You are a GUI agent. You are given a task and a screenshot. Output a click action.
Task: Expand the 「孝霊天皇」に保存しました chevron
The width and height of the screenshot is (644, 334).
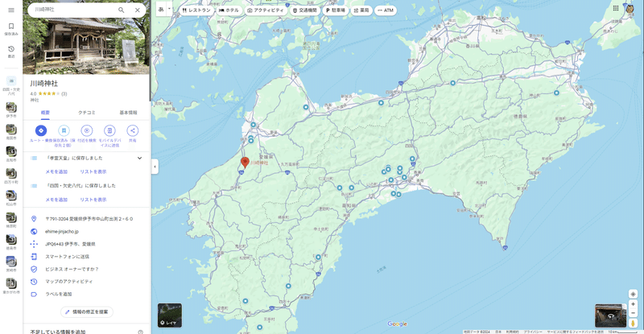139,159
